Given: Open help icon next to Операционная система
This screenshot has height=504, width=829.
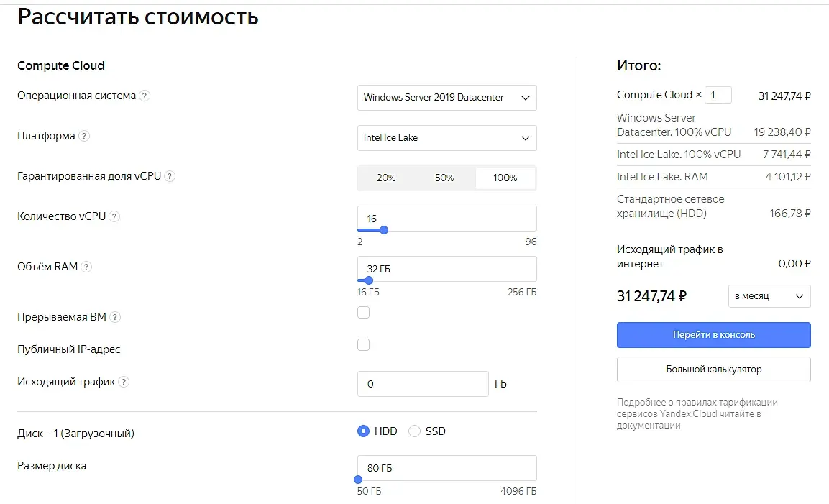Looking at the screenshot, I should click(145, 96).
